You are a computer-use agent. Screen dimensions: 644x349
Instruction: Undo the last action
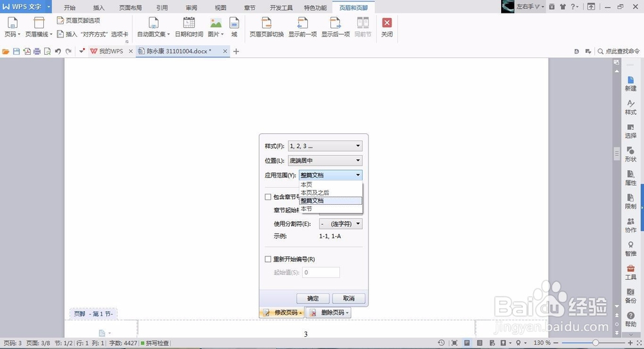coord(58,52)
